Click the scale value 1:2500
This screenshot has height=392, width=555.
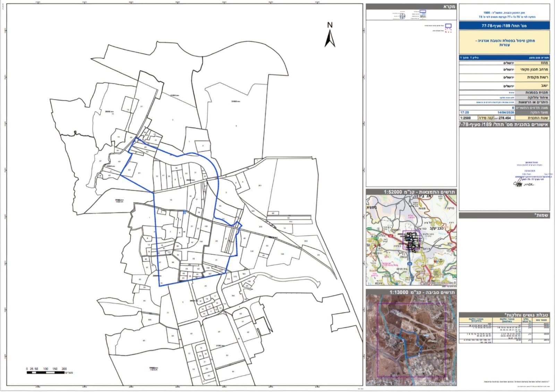[x=466, y=118]
